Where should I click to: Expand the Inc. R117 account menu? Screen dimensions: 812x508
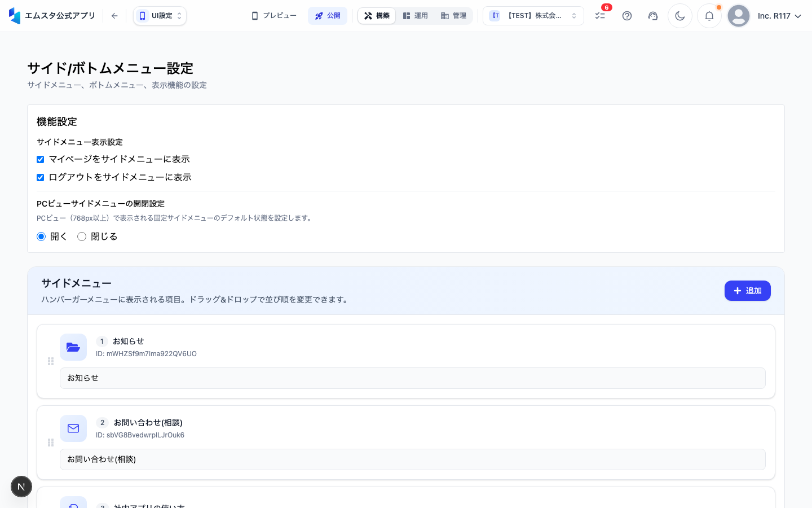pyautogui.click(x=779, y=16)
